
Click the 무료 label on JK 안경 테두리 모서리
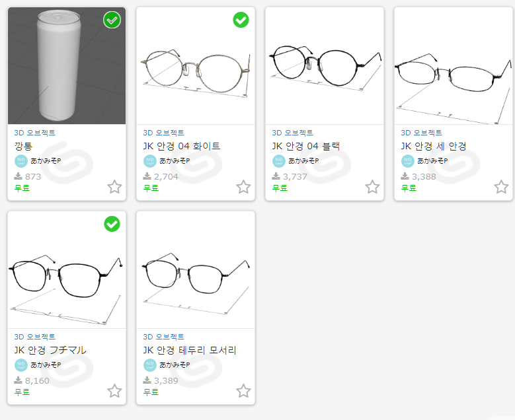click(151, 392)
